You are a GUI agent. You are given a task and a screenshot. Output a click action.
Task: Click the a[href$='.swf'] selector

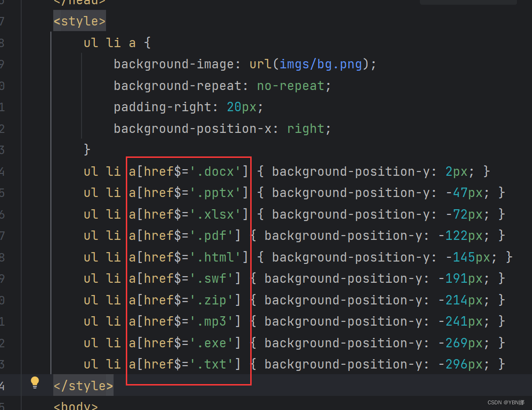tap(185, 279)
